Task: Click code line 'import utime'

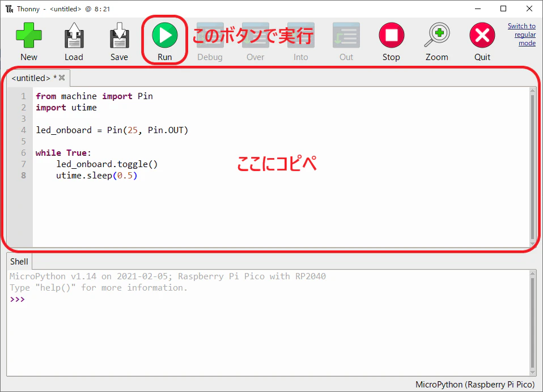Action: [x=66, y=108]
